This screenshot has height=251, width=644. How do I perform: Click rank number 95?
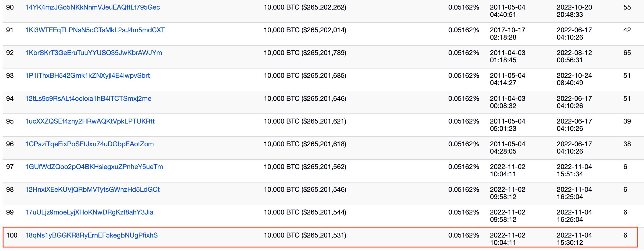tap(10, 122)
